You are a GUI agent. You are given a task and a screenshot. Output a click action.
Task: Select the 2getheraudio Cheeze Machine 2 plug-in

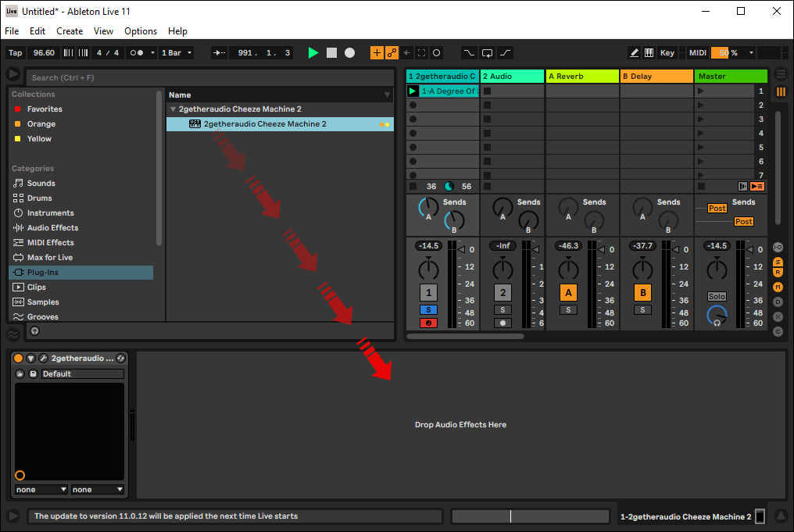click(x=280, y=124)
